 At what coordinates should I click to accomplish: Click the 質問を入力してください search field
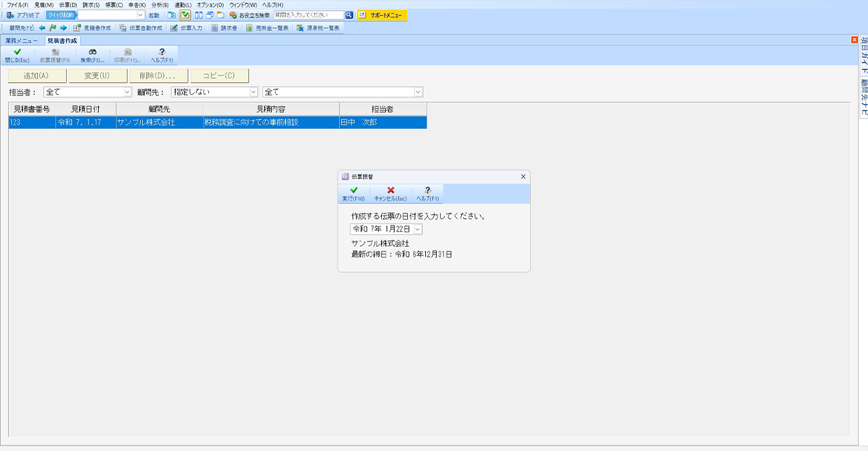[308, 15]
